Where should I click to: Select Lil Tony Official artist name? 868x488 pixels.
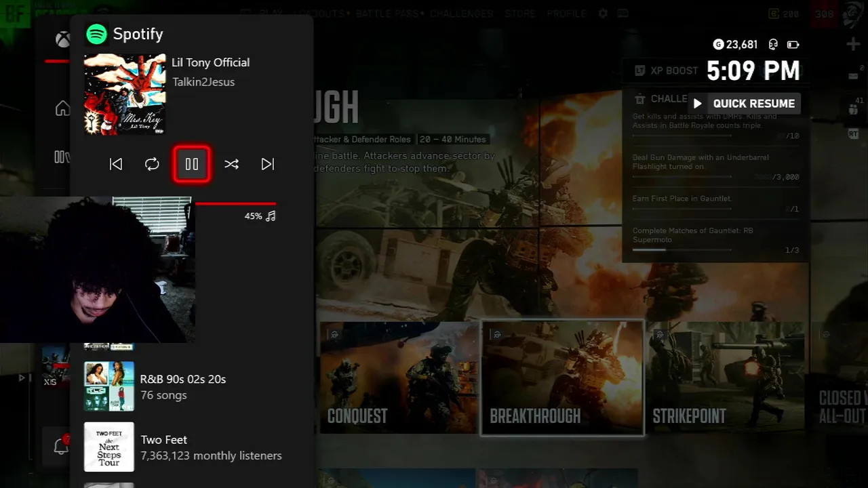point(210,62)
